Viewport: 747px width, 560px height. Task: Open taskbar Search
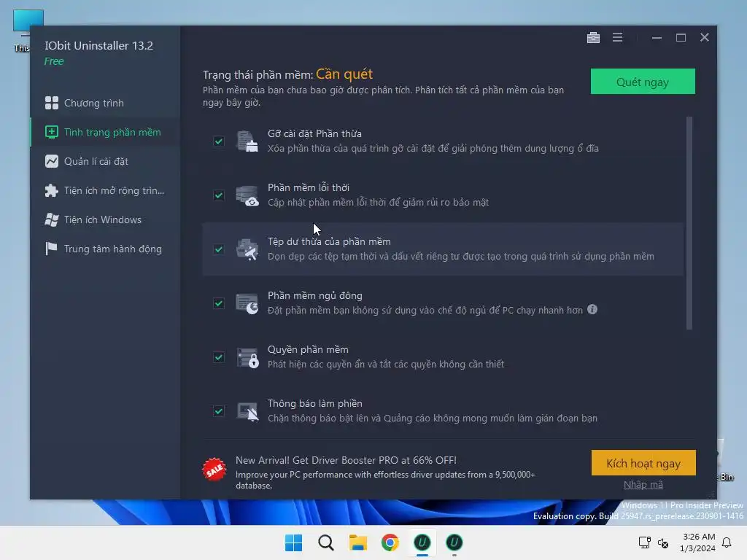326,542
